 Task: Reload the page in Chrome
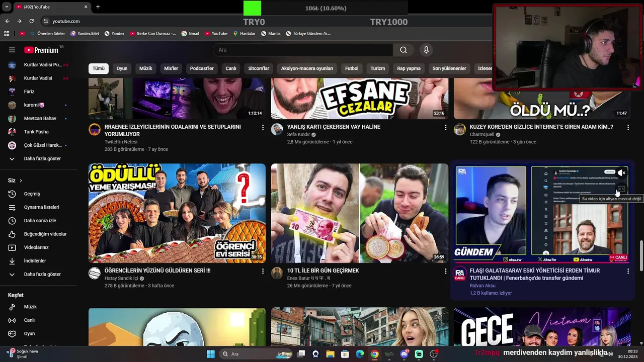click(x=31, y=21)
